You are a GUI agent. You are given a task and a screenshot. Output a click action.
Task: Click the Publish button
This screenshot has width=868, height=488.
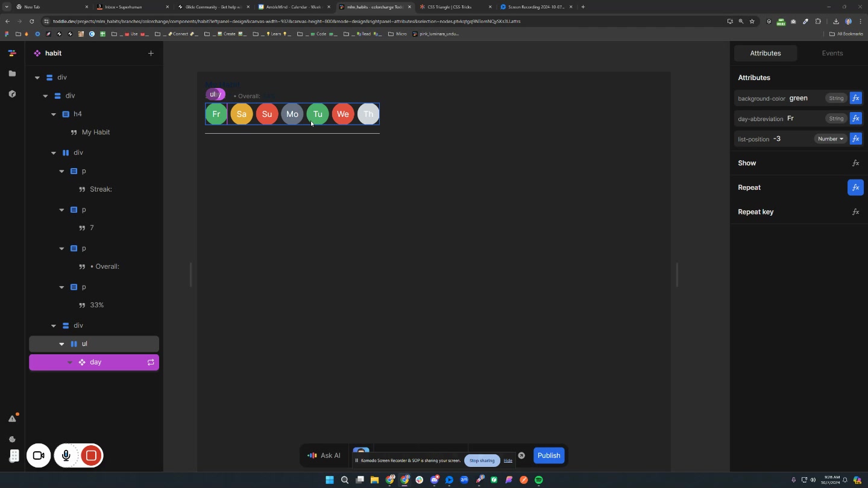point(549,455)
